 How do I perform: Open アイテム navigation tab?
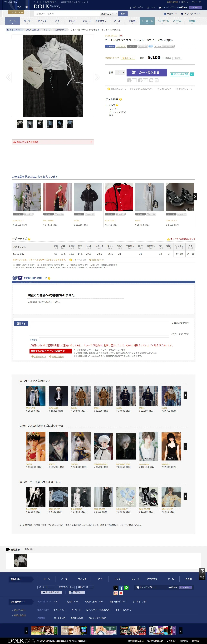click(177, 21)
